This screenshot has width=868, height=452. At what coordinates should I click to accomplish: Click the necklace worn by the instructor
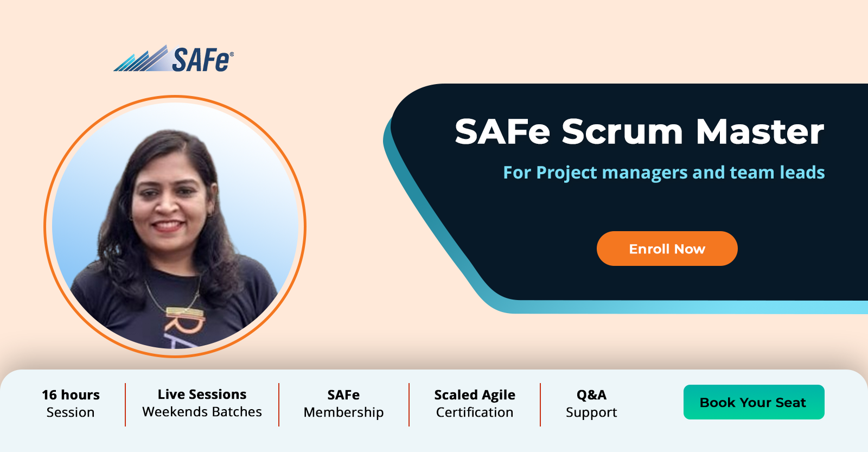(x=174, y=296)
